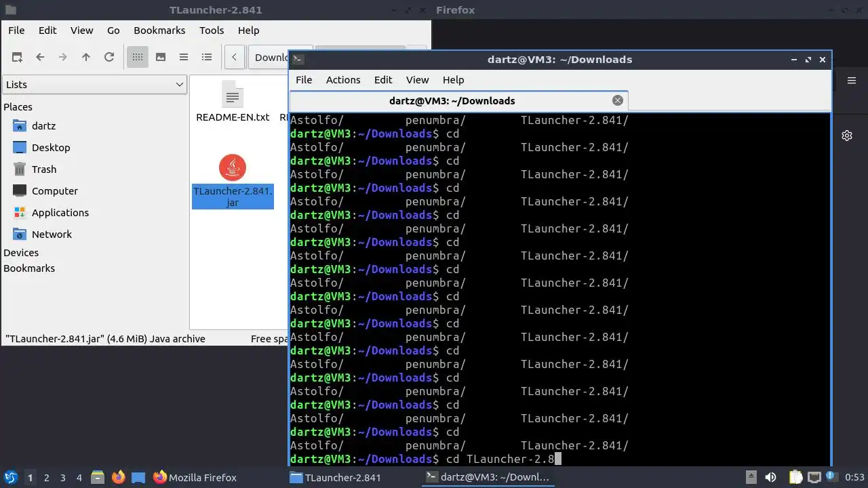This screenshot has width=868, height=488.
Task: Open the Go menu in file manager
Action: [x=113, y=30]
